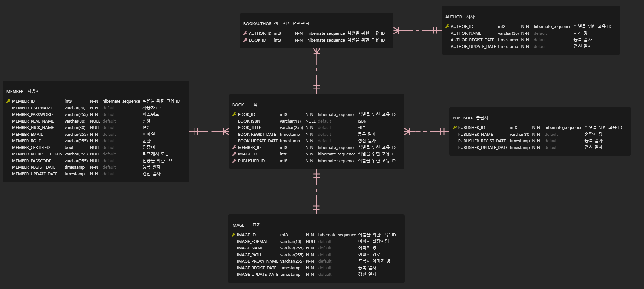Click the yellow key icon beside IMAGE_ID in IMAGE table
Screen dimensions: 644x289
click(x=233, y=235)
